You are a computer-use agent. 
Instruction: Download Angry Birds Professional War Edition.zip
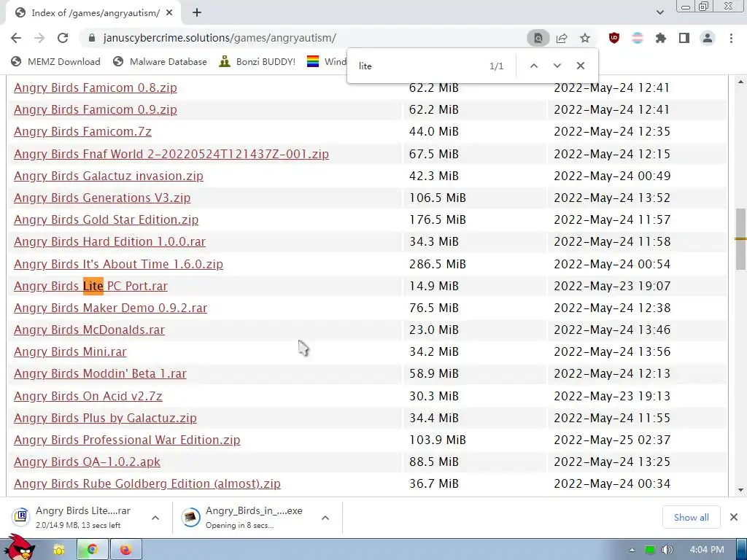click(x=127, y=440)
